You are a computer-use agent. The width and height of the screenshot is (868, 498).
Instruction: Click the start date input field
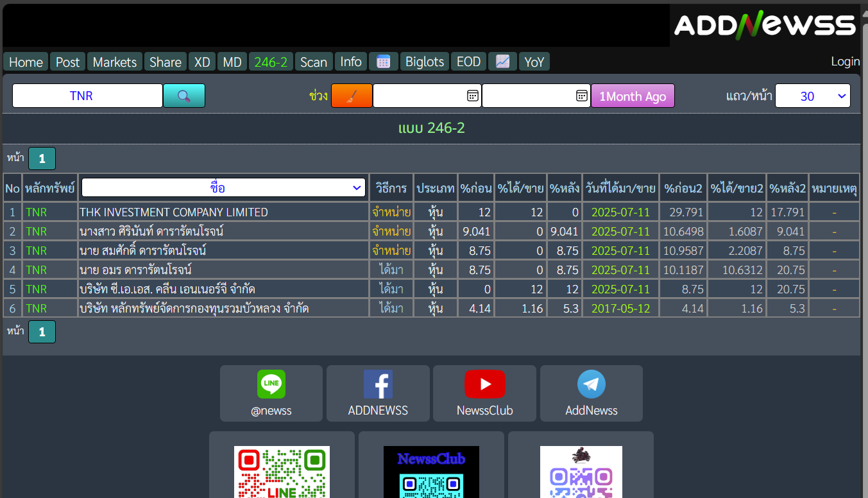coord(427,96)
